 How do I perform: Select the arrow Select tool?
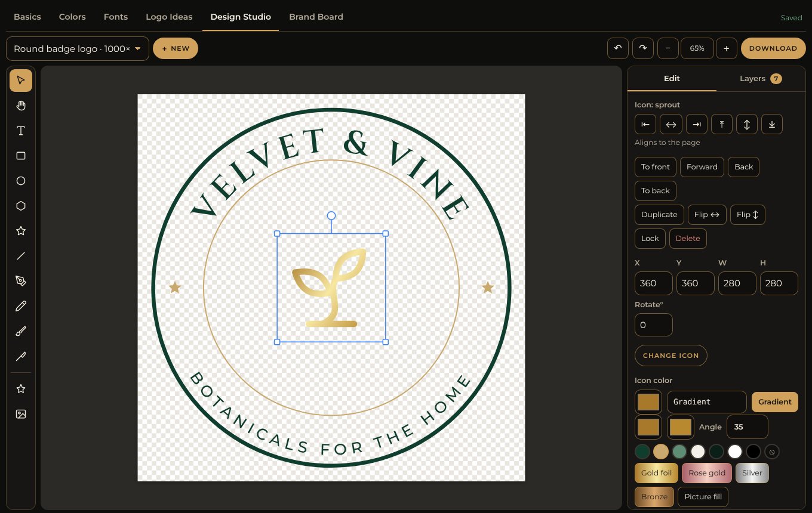tap(21, 81)
